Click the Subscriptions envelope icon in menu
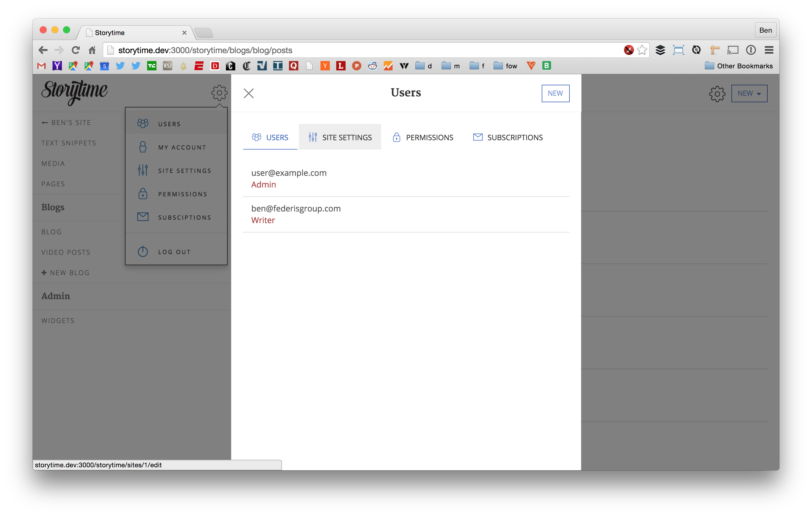 143,217
